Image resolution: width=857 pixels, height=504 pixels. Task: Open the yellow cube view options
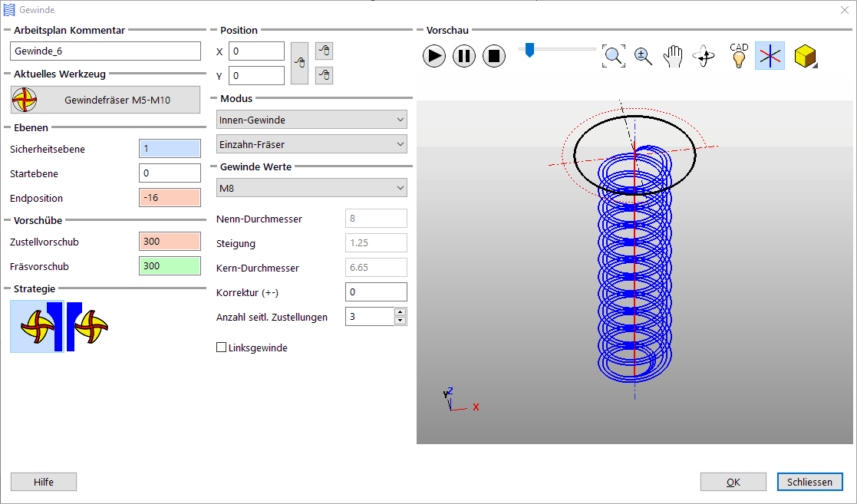tap(806, 56)
